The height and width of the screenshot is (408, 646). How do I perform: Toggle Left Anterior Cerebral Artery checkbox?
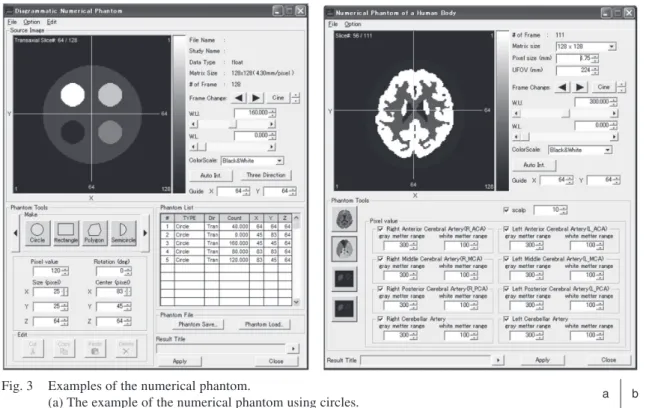(x=506, y=229)
